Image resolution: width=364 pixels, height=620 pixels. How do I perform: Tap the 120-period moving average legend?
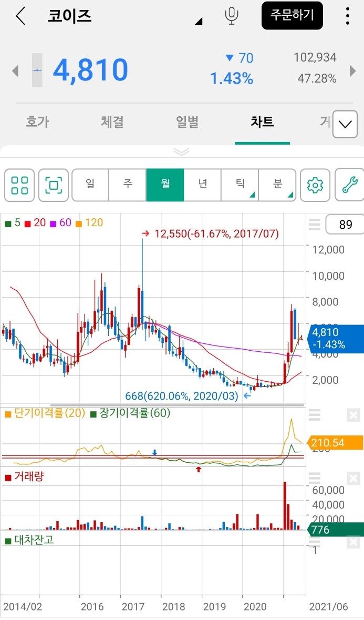[89, 222]
